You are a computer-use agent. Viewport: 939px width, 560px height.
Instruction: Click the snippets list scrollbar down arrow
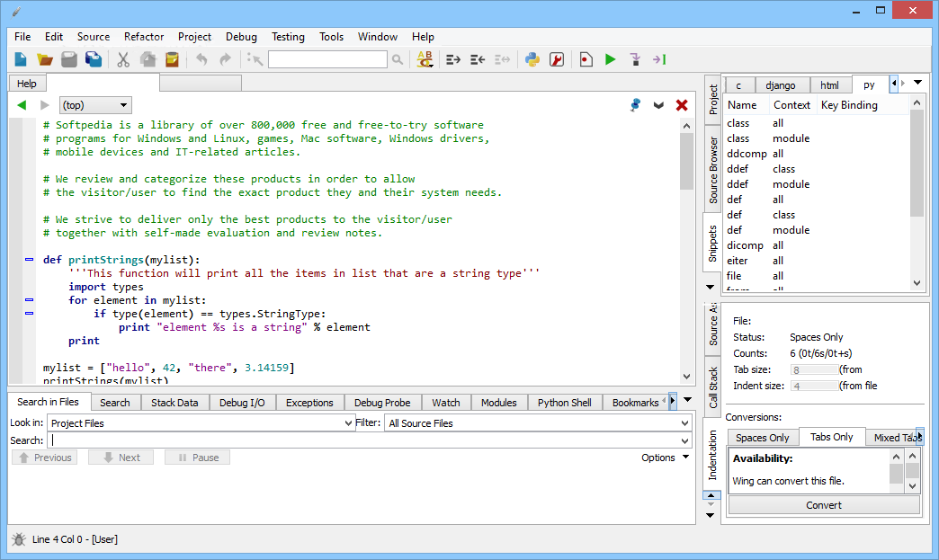click(917, 283)
